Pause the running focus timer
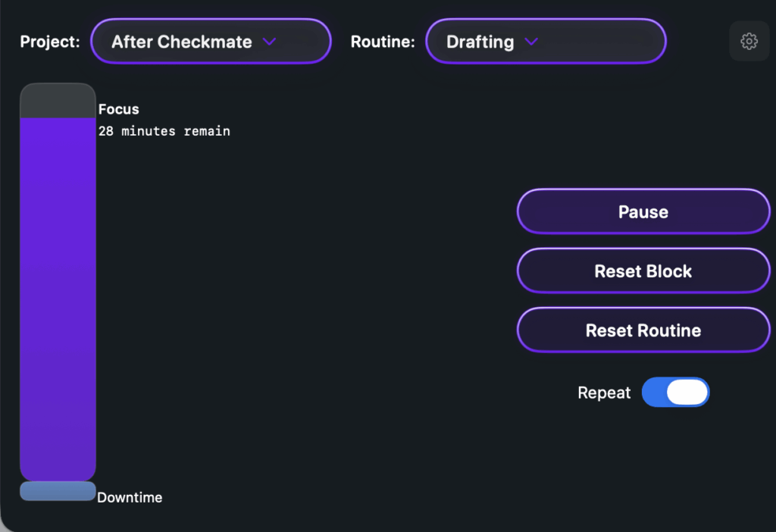This screenshot has width=776, height=532. click(643, 212)
